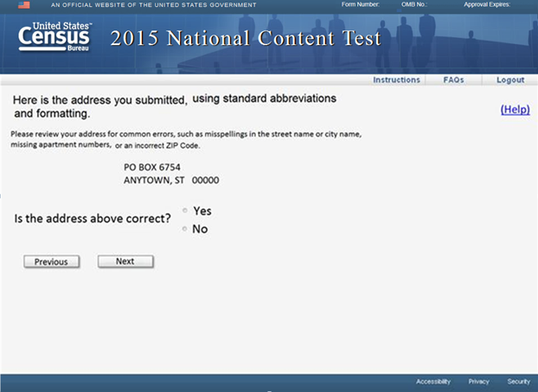
Task: Click the 2015 National Content Test title
Action: coord(246,38)
